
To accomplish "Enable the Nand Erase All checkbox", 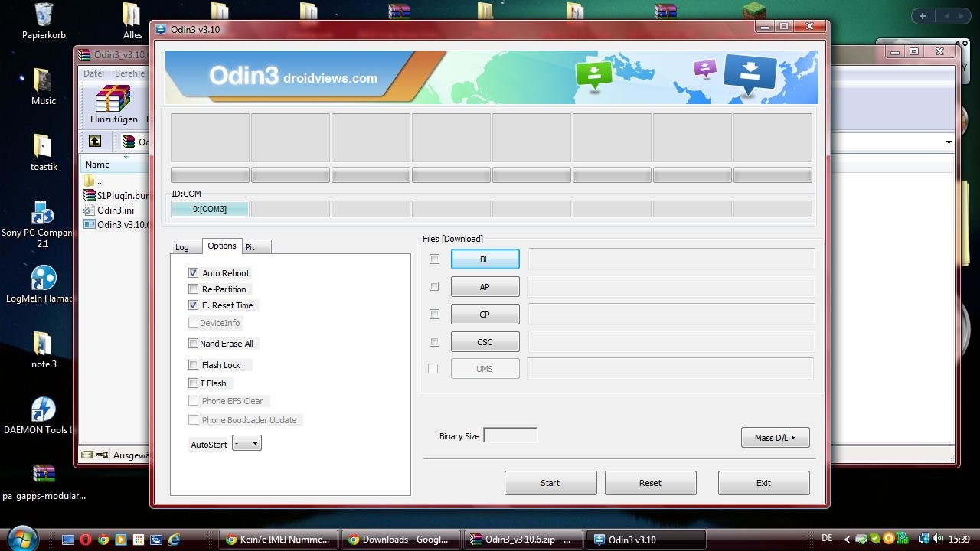I will [193, 343].
